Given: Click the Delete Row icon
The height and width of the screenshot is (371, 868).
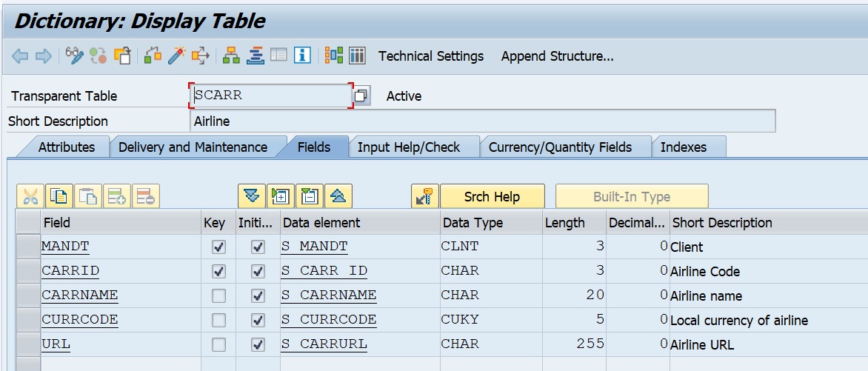Looking at the screenshot, I should point(146,196).
